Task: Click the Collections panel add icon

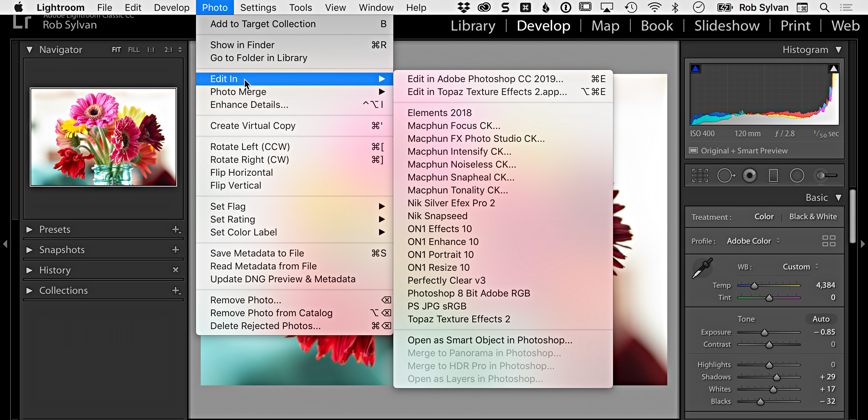Action: 177,290
